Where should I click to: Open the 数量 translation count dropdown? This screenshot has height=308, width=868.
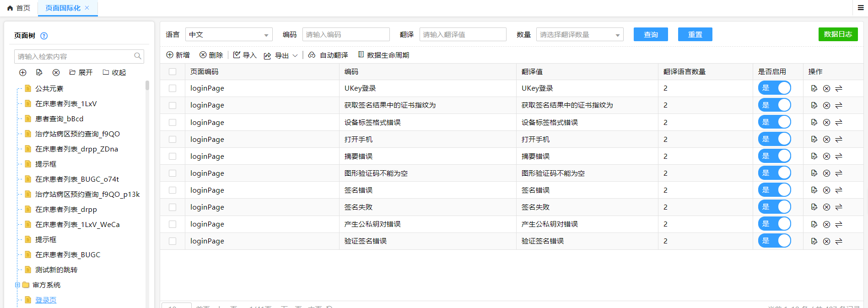pos(579,34)
